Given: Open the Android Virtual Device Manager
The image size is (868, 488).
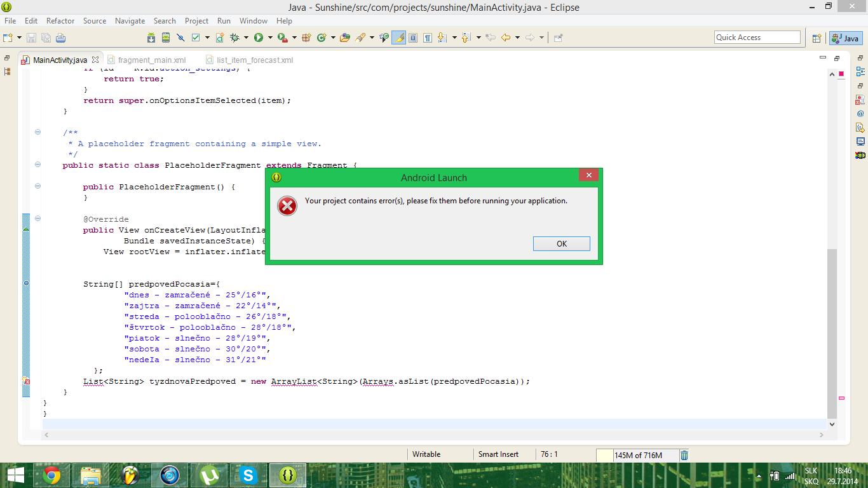Looking at the screenshot, I should (x=166, y=38).
